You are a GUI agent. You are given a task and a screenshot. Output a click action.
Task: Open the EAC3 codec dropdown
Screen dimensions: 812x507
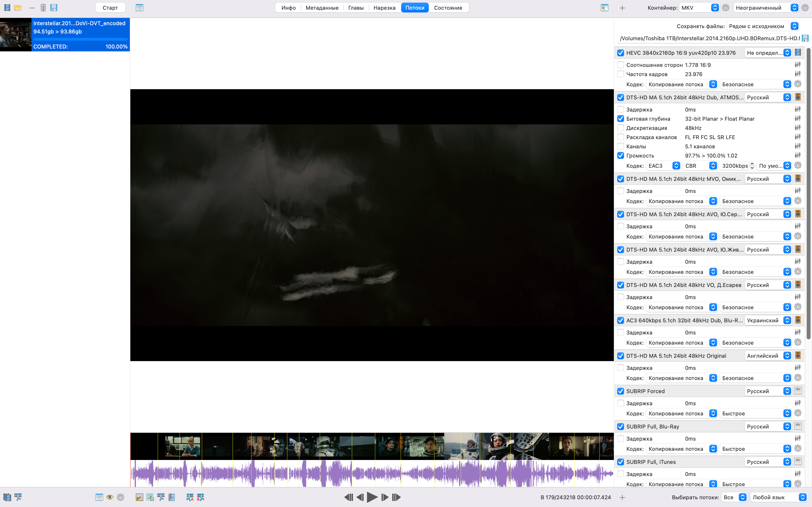663,166
